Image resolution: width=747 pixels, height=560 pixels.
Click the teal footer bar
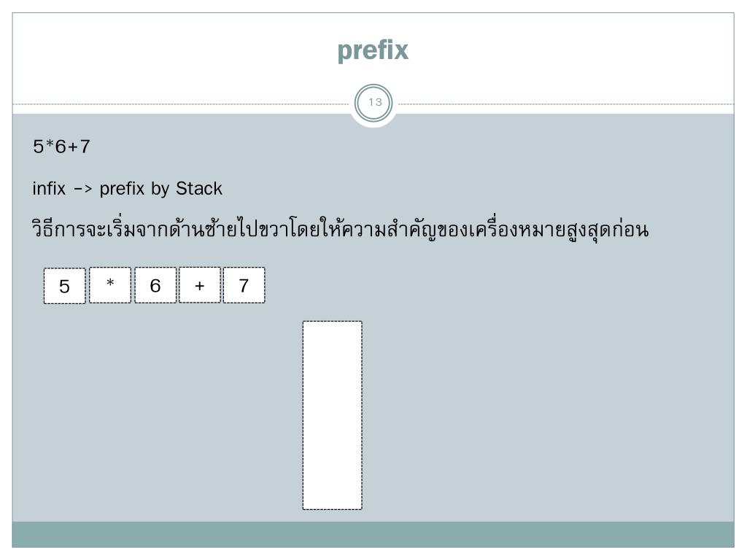pyautogui.click(x=373, y=534)
